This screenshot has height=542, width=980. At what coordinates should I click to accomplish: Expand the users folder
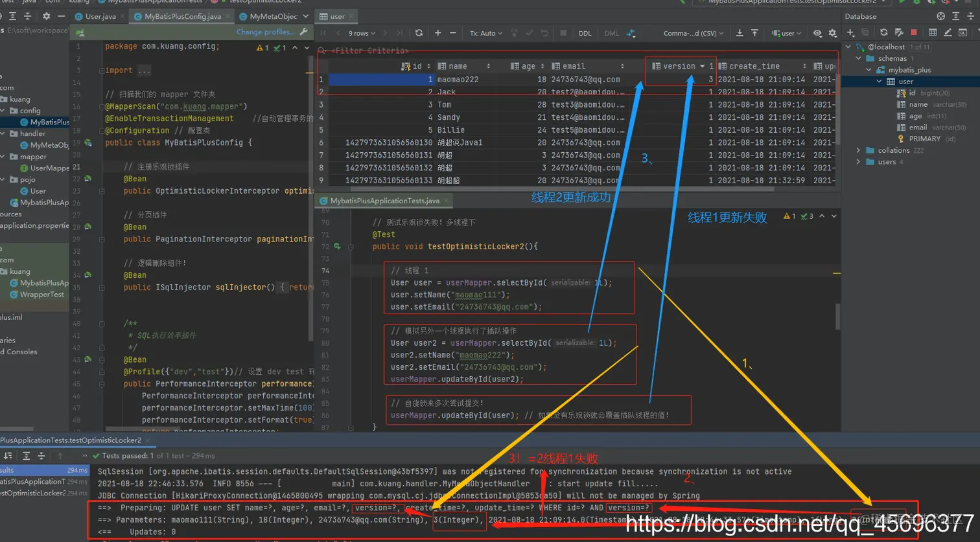pyautogui.click(x=859, y=162)
